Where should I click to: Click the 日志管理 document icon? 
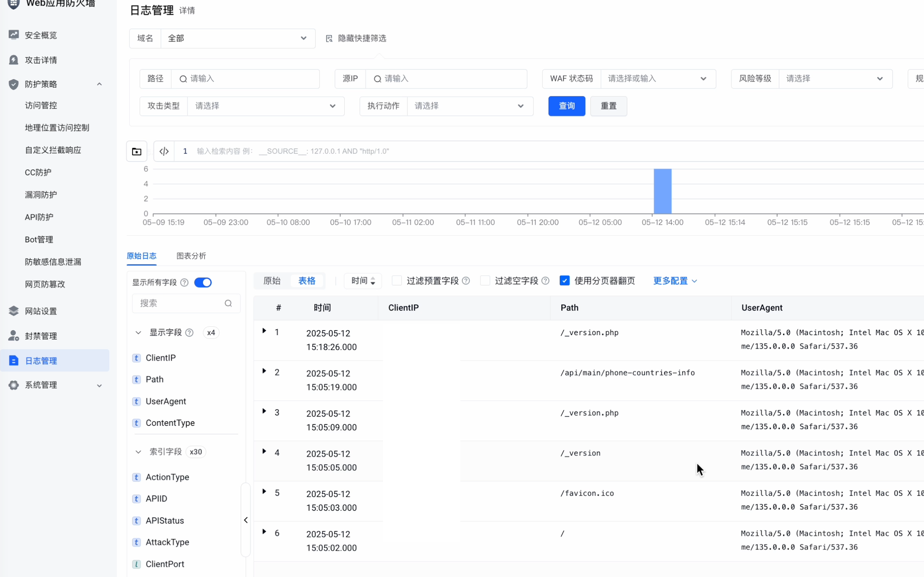[13, 361]
